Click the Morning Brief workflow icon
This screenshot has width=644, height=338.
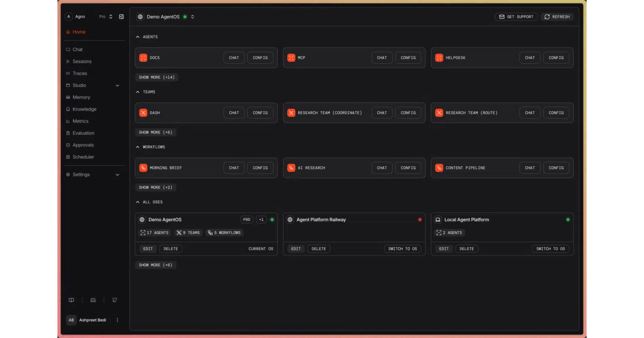pyautogui.click(x=143, y=168)
